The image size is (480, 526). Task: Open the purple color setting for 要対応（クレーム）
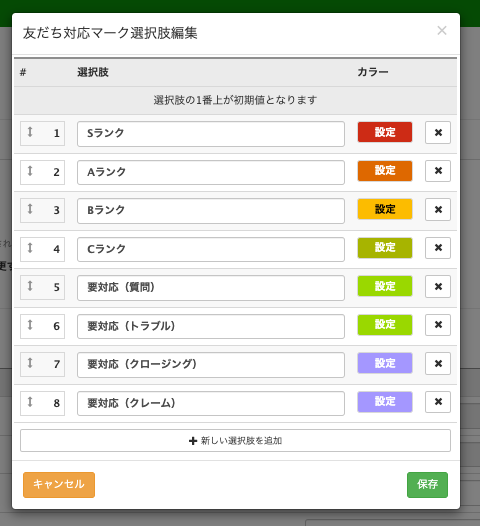385,402
